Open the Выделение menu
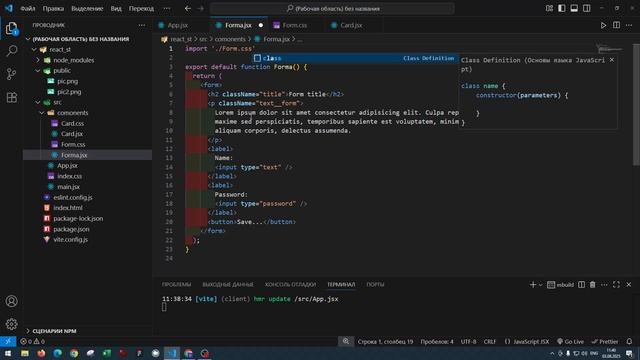 (87, 8)
